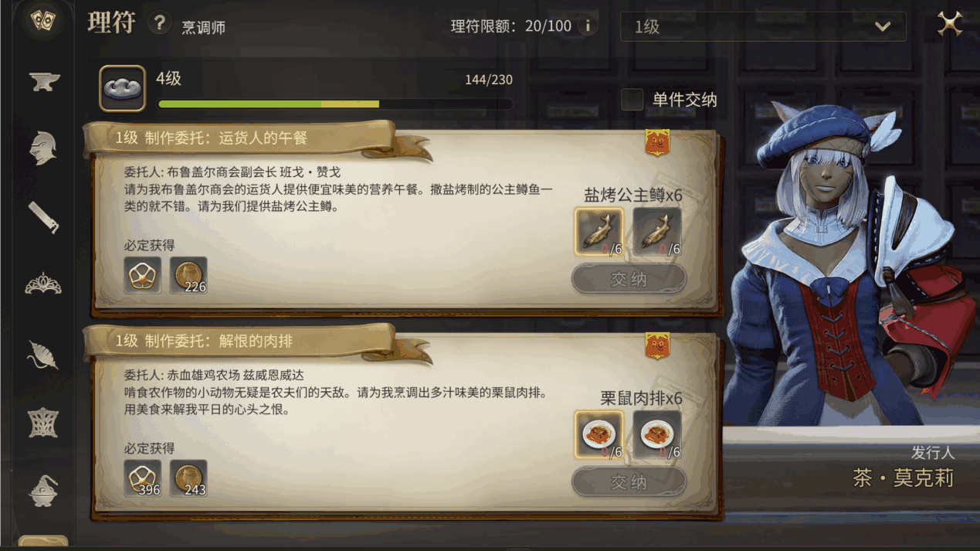Choose the saw carpenter icon in sidebar
Viewport: 980px width, 551px height.
[43, 216]
